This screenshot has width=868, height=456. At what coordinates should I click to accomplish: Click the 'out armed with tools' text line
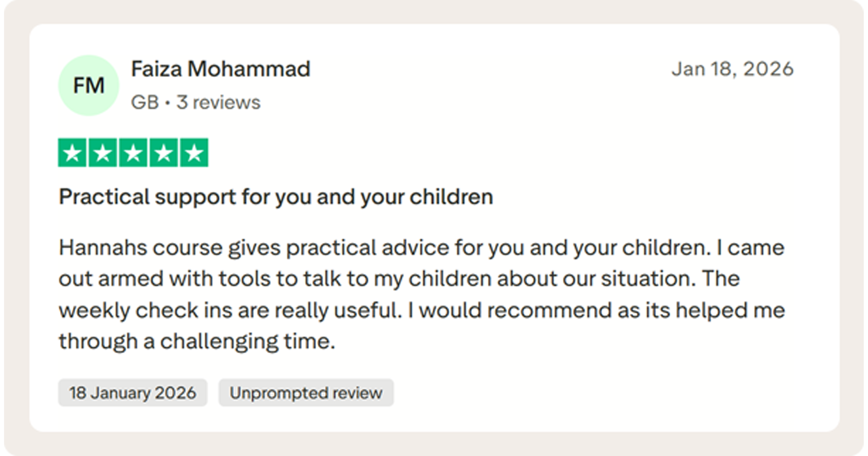399,279
